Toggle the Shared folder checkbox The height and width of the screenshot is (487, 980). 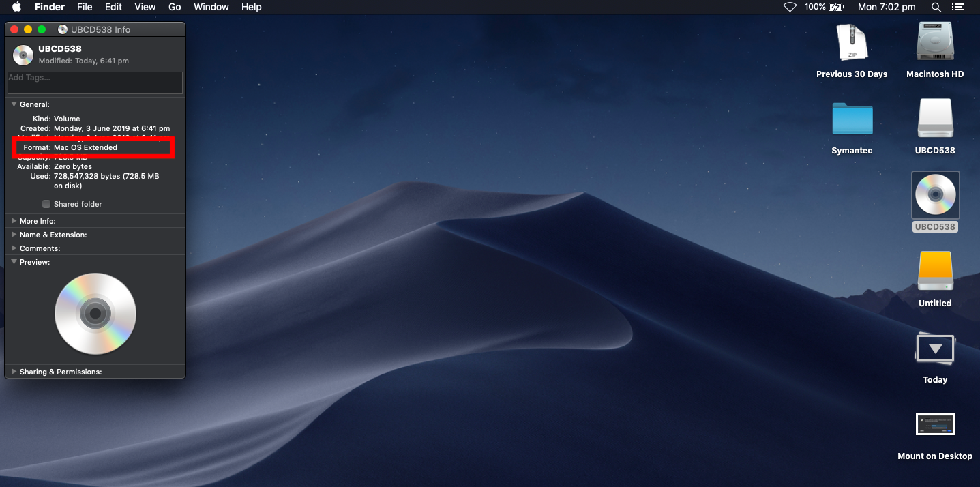click(x=46, y=204)
